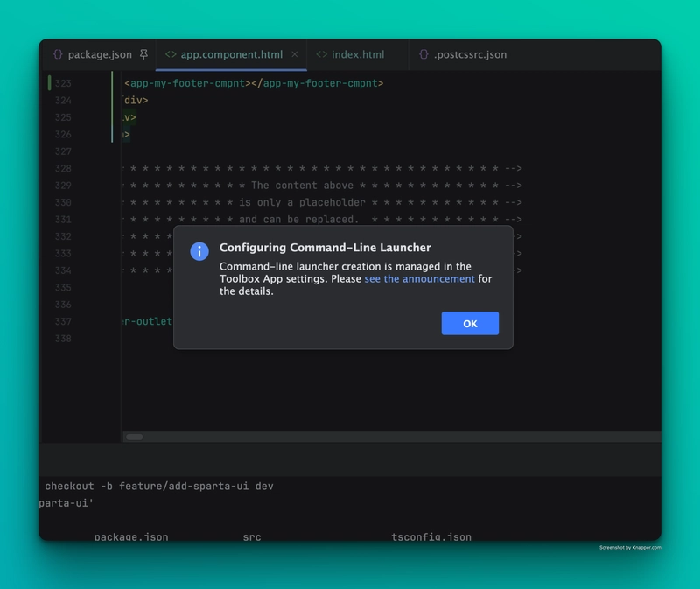Click the 'div>' code on line 324

point(136,100)
